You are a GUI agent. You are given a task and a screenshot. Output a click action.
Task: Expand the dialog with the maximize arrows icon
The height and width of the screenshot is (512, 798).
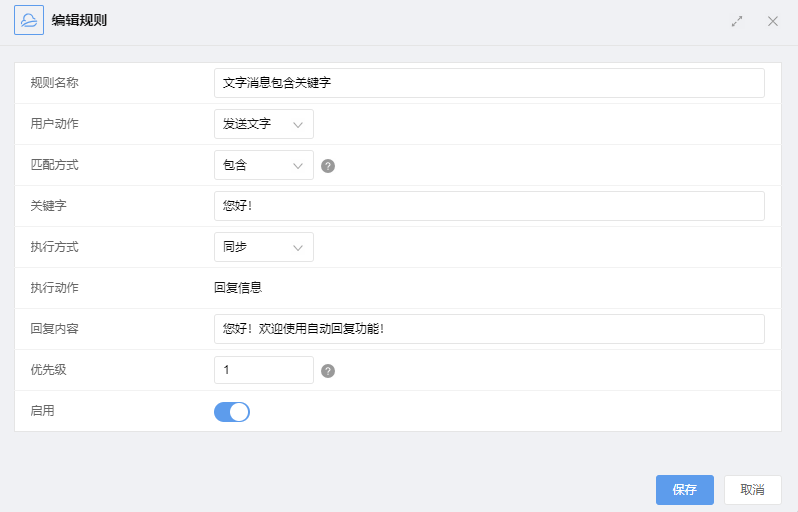[x=737, y=21]
